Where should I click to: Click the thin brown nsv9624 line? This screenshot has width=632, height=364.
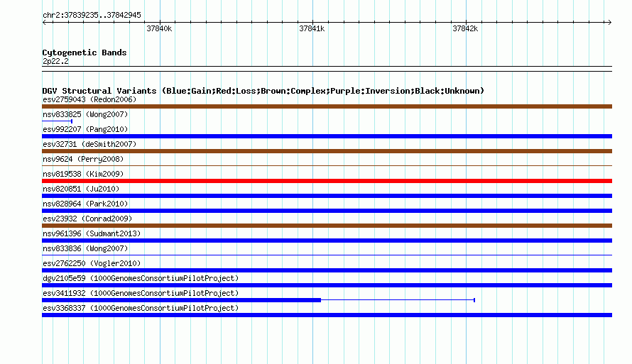click(x=327, y=165)
